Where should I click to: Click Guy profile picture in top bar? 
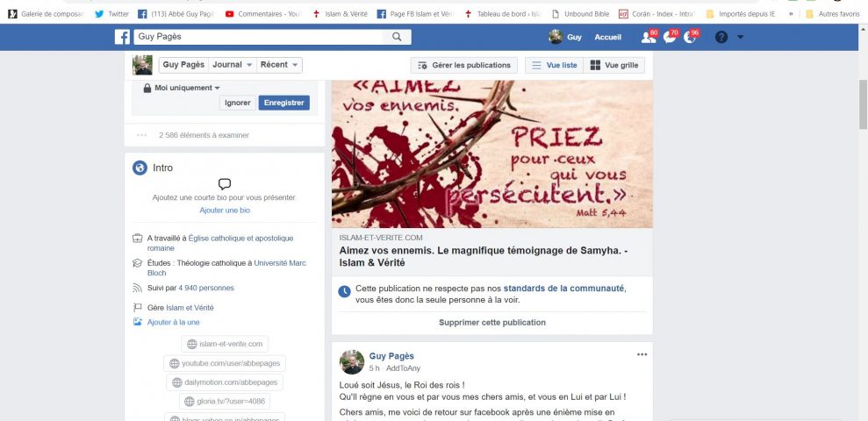(556, 37)
